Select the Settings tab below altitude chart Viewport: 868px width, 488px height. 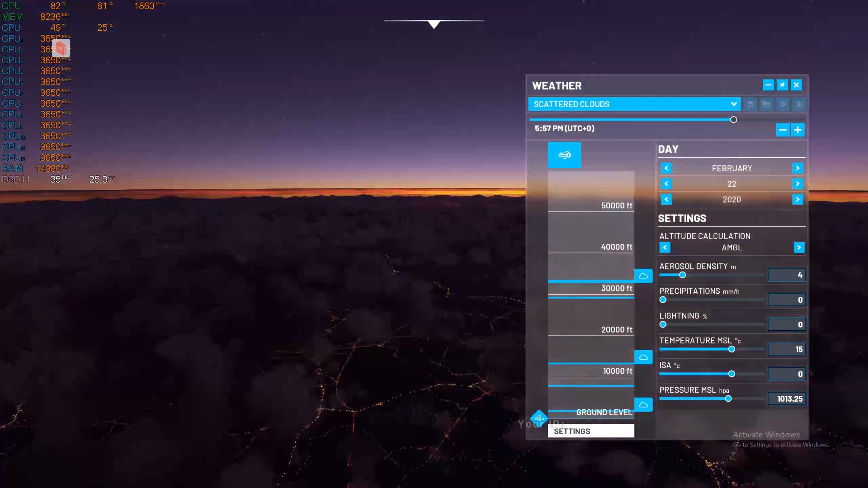[x=590, y=431]
